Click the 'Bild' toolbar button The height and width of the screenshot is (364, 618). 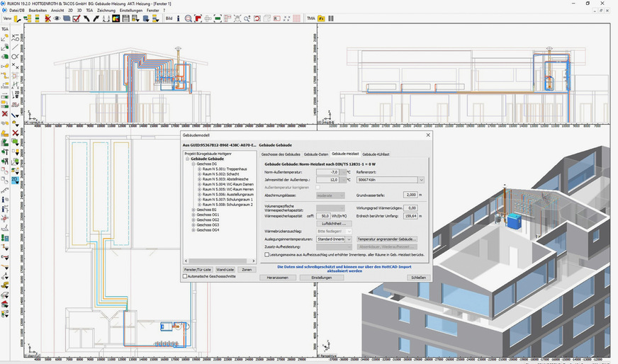tap(169, 18)
